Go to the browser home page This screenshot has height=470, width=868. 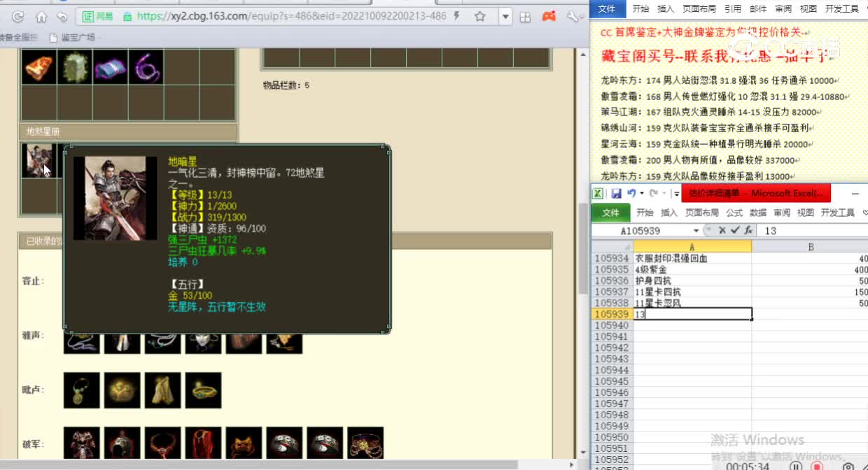pyautogui.click(x=41, y=16)
